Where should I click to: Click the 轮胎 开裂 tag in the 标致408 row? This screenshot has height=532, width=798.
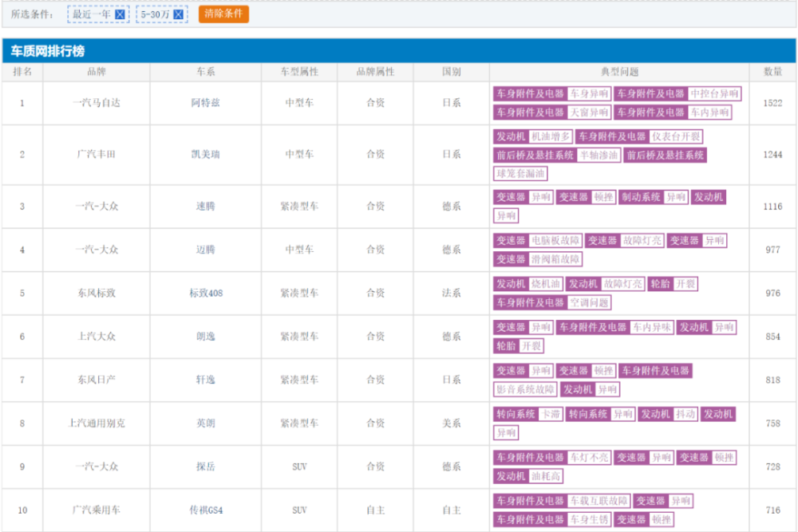click(672, 284)
